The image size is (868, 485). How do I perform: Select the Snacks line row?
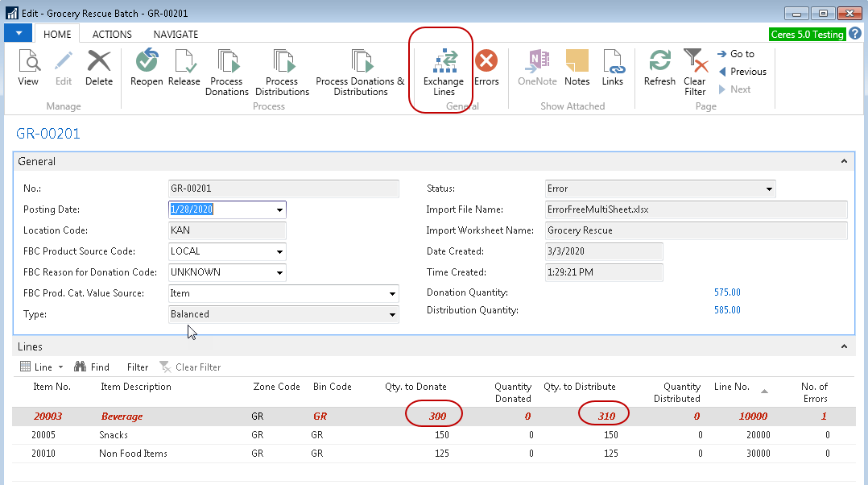tap(113, 435)
